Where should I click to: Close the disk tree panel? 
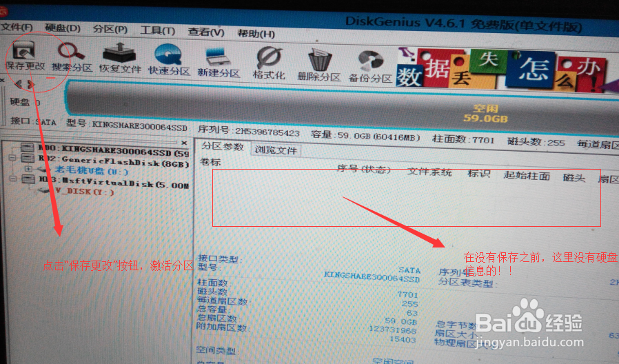[x=184, y=143]
